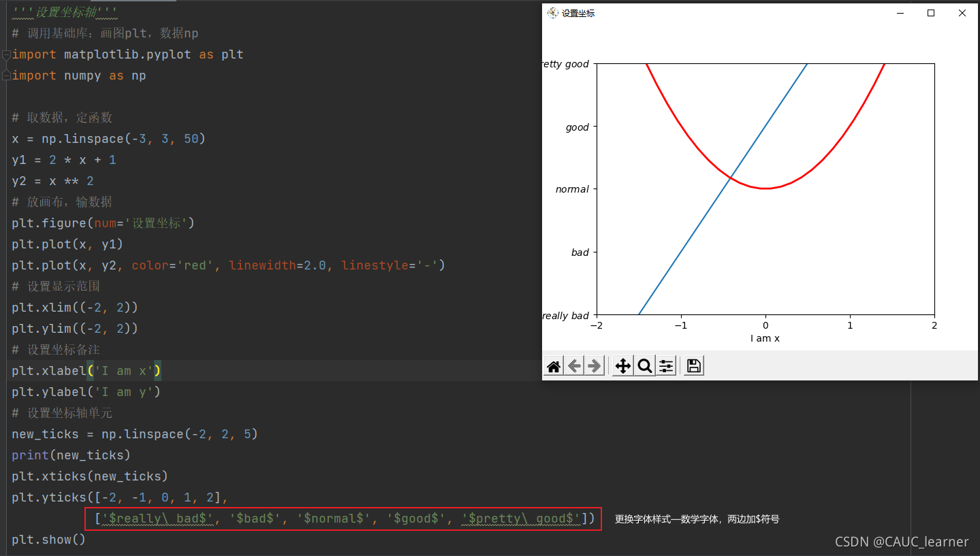Click x-axis tick label 0 in plot
980x556 pixels.
click(765, 325)
